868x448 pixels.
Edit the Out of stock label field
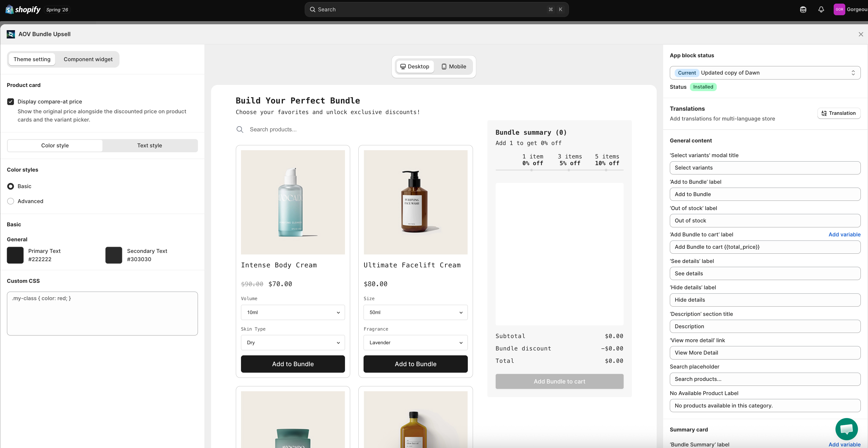click(x=765, y=221)
